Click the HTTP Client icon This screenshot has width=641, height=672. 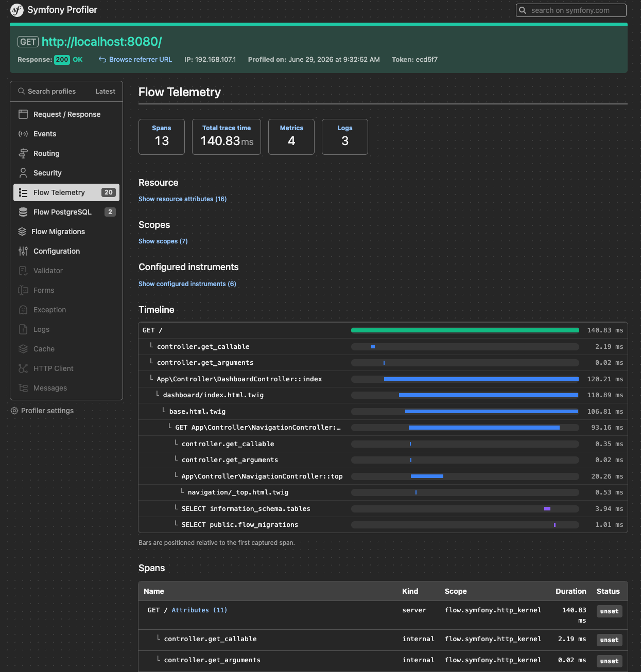[x=23, y=368]
